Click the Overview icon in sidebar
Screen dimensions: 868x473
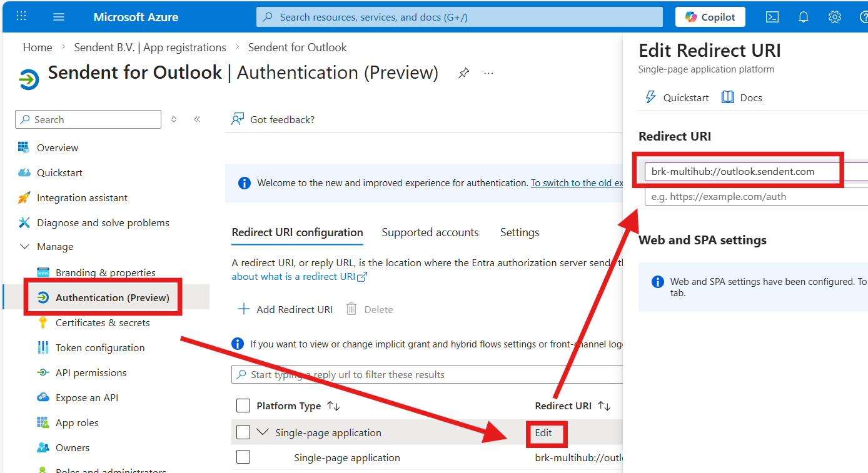coord(24,147)
